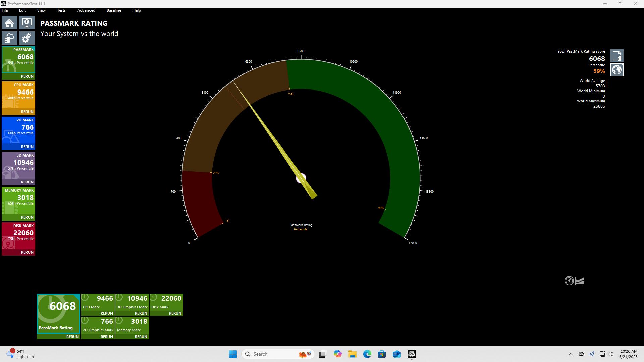Viewport: 644px width, 362px height.
Task: Show hidden system tray icons chevron
Action: tap(571, 354)
